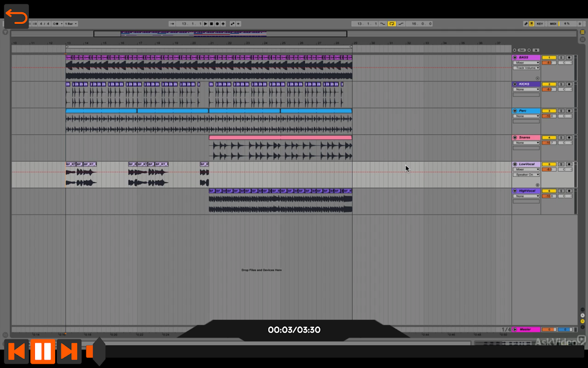
Task: Click the 4 / 4 time signature field
Action: tap(45, 23)
